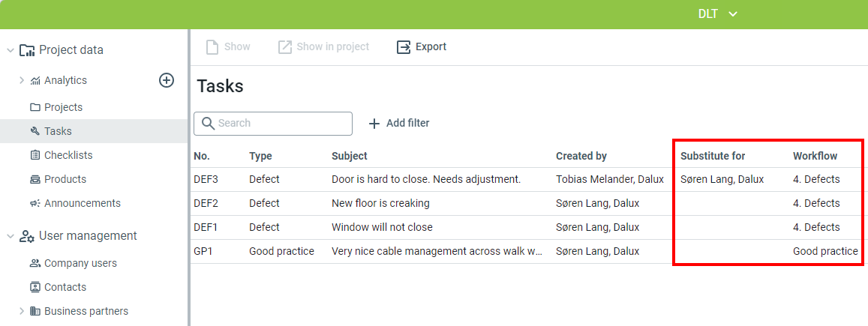Open Company users page
Screen dimensions: 868x326
(80, 263)
